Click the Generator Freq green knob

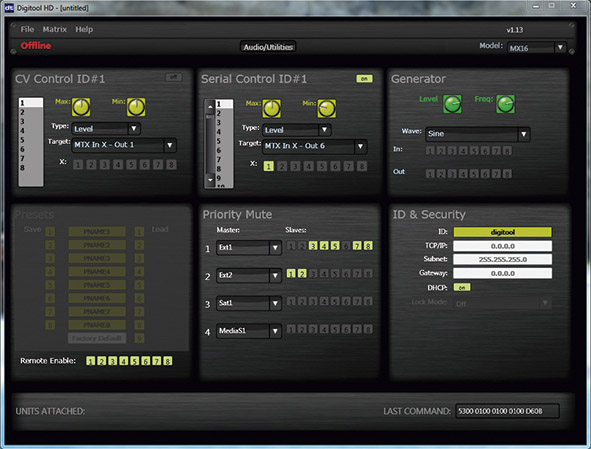tap(505, 104)
